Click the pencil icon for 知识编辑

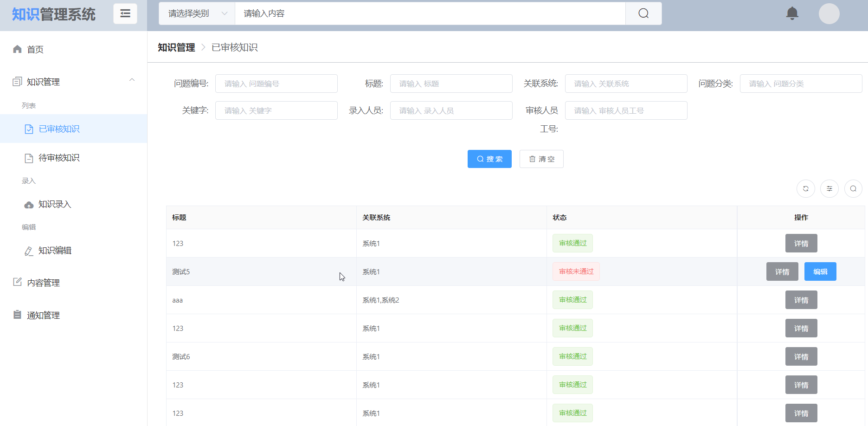tap(29, 251)
